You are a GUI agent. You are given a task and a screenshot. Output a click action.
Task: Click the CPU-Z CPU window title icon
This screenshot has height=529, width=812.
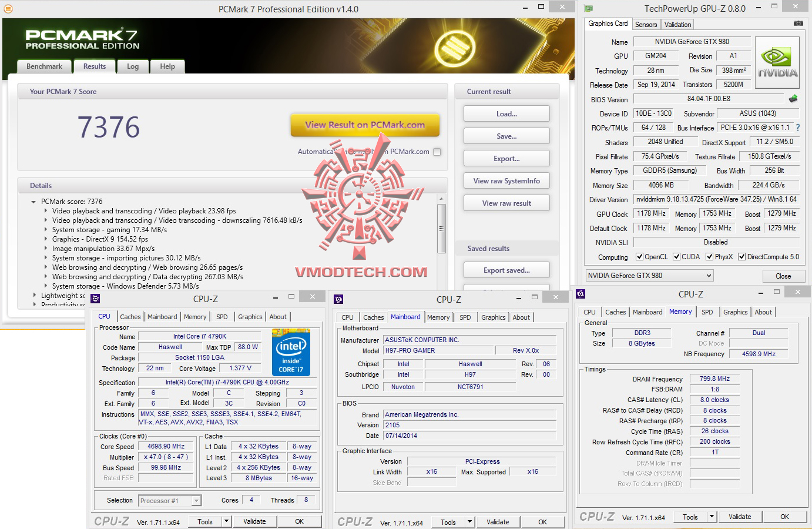pyautogui.click(x=95, y=299)
